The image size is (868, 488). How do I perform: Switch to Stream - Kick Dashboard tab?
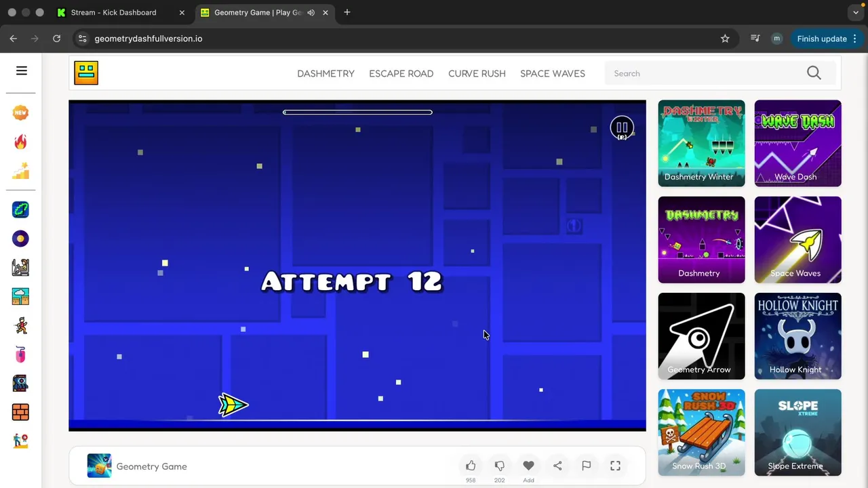[x=122, y=12]
